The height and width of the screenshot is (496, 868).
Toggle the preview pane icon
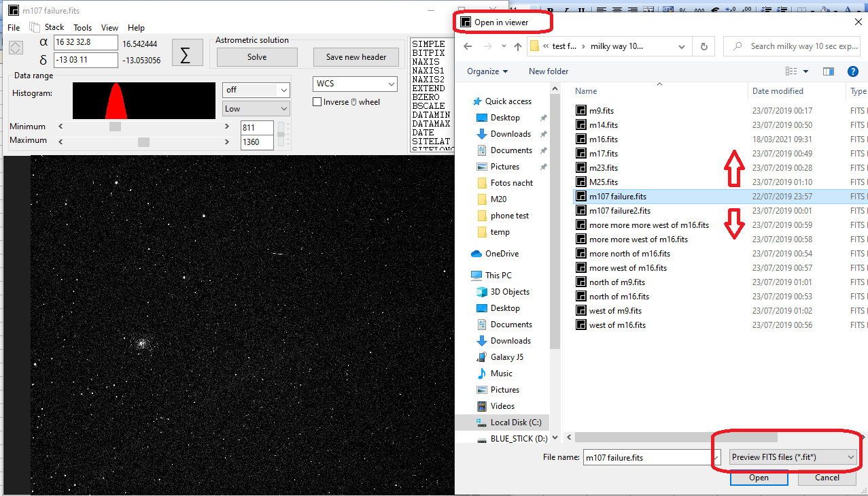[828, 71]
